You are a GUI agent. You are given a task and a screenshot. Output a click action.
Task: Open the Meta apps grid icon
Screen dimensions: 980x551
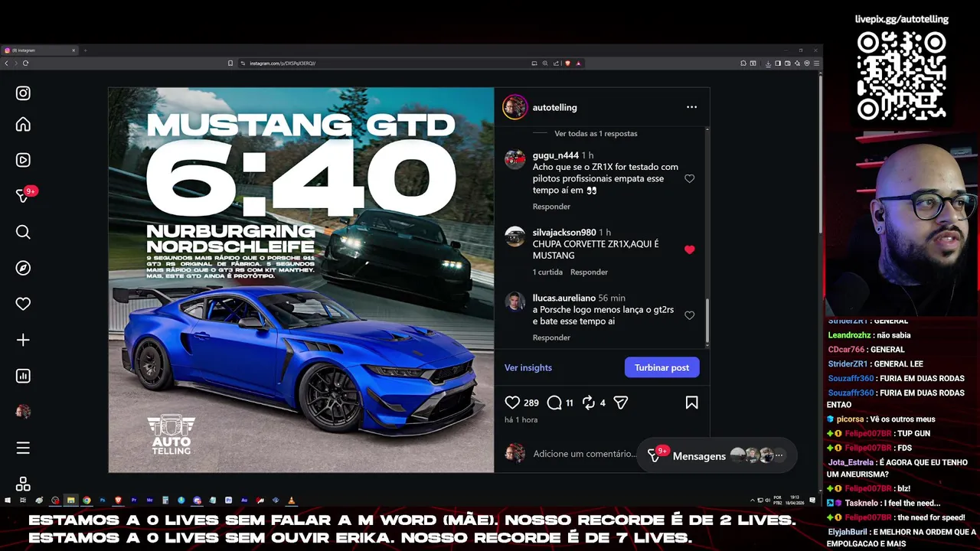click(x=23, y=484)
